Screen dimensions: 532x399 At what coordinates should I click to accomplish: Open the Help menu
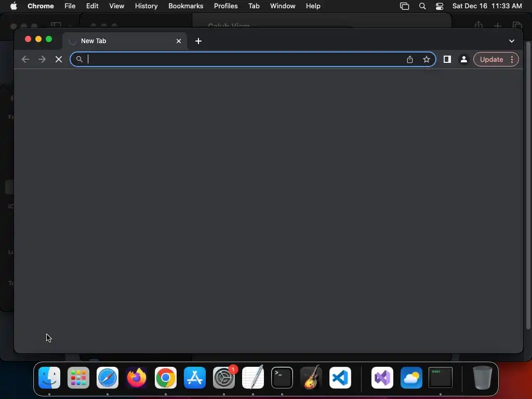coord(313,6)
